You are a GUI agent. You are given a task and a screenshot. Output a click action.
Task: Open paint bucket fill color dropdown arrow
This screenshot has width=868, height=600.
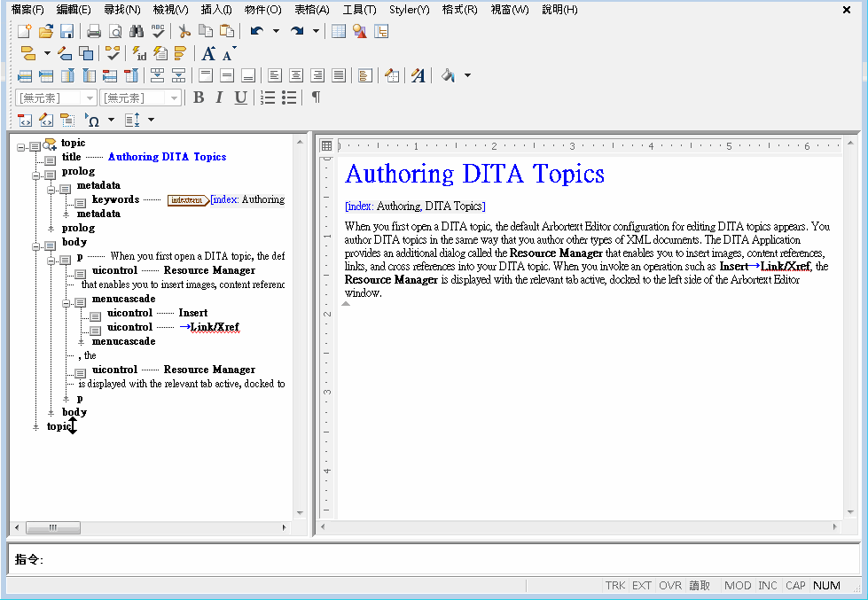point(468,75)
